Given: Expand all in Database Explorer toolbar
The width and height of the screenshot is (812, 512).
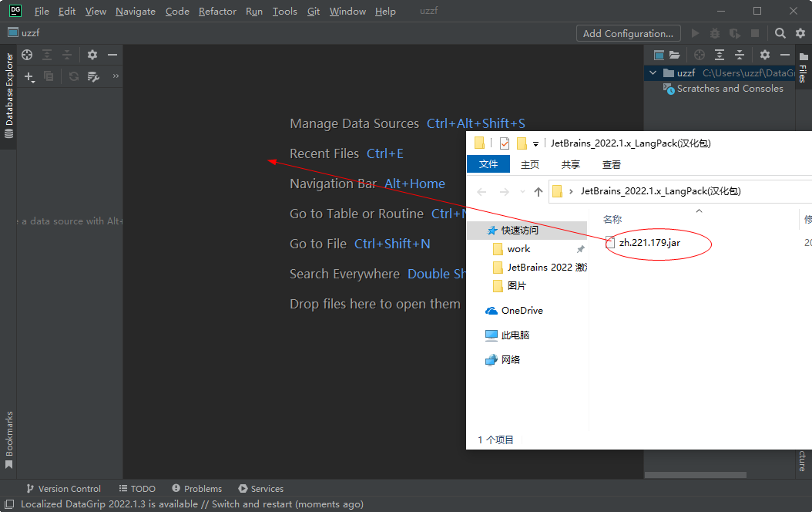Looking at the screenshot, I should 47,55.
